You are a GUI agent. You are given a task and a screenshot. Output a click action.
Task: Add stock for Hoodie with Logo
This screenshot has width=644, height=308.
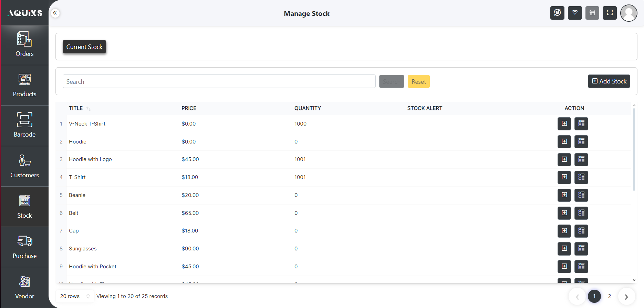(564, 159)
